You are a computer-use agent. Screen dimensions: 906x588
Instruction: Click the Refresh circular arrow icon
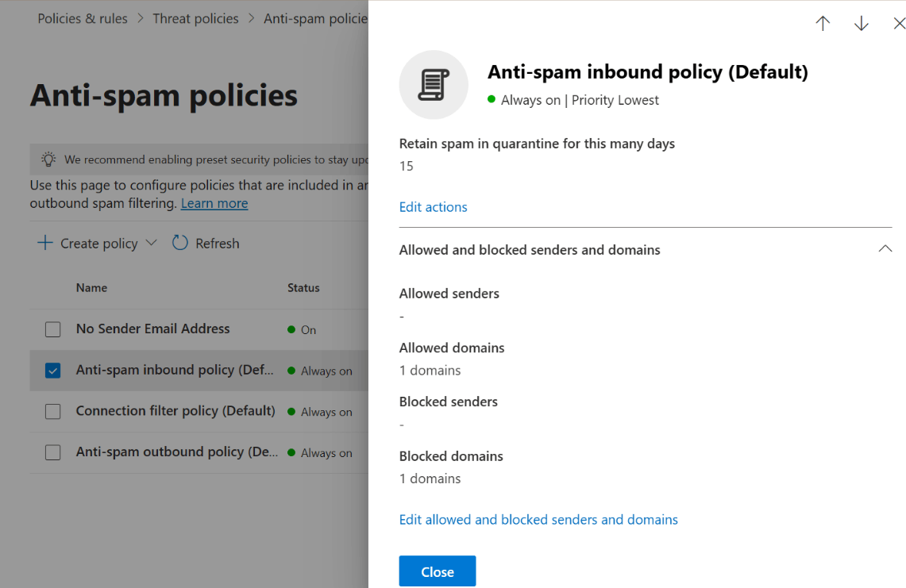pyautogui.click(x=180, y=243)
